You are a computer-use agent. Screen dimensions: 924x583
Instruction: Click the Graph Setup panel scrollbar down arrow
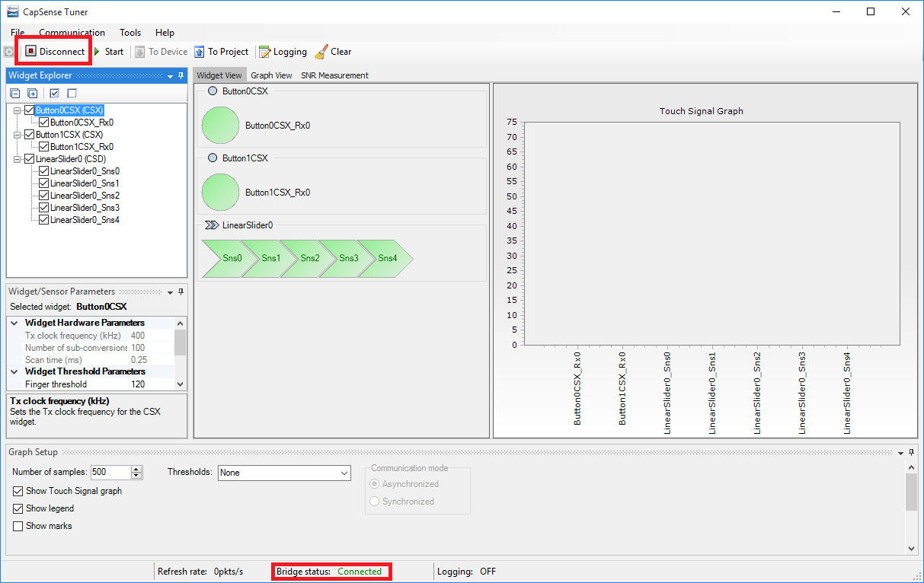[x=911, y=548]
